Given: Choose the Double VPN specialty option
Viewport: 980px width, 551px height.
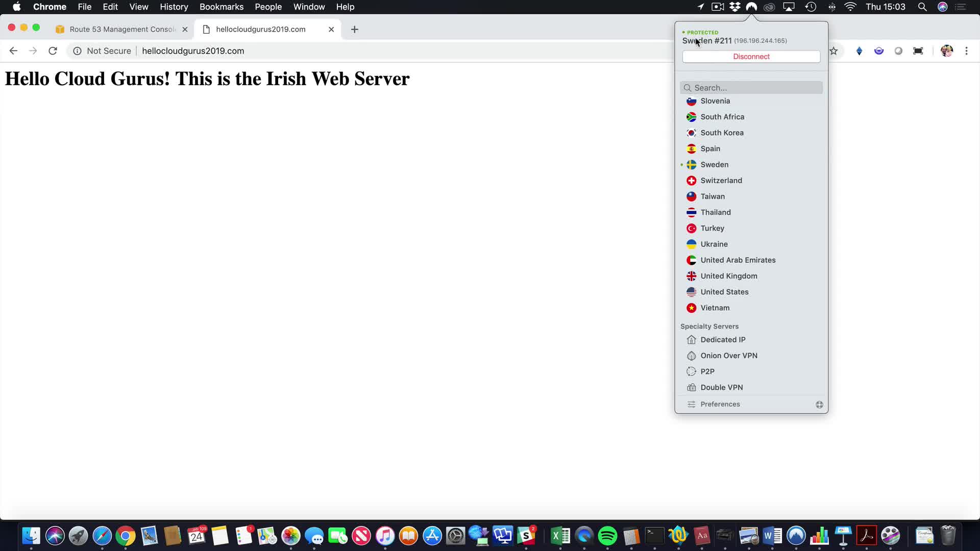Looking at the screenshot, I should tap(721, 387).
